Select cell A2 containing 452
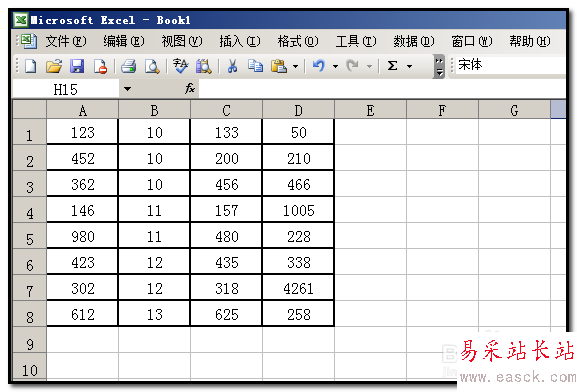Screen dimensions: 577x392 82,158
